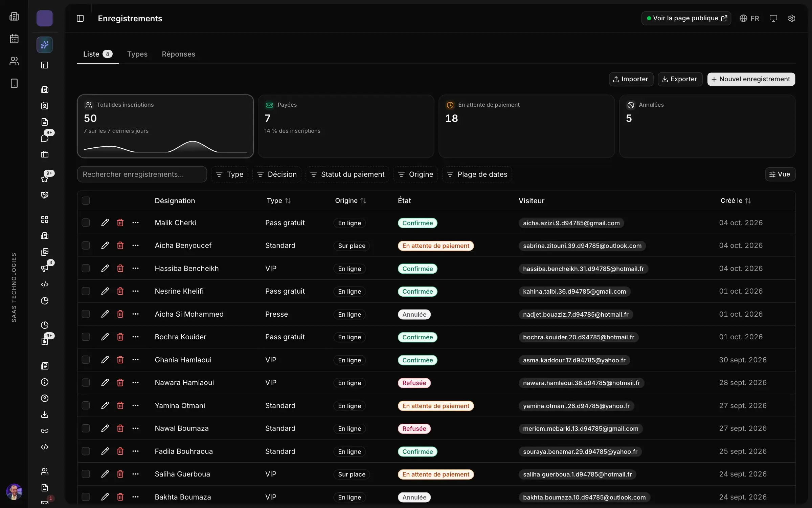Open settings gear in top bar
The width and height of the screenshot is (812, 508).
coord(791,18)
